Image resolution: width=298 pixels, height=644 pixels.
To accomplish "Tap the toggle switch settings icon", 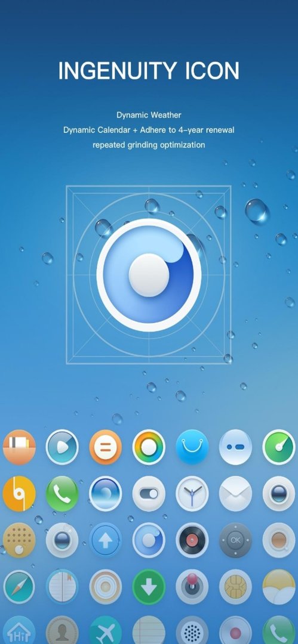I will (149, 493).
